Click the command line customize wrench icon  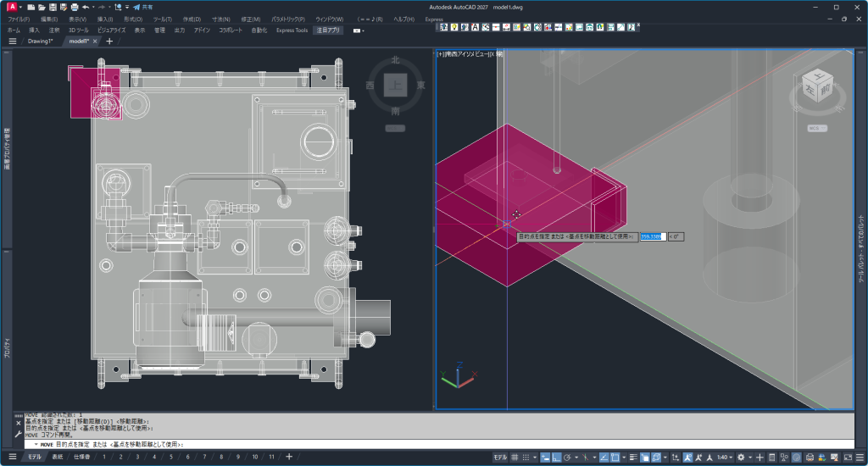(19, 435)
